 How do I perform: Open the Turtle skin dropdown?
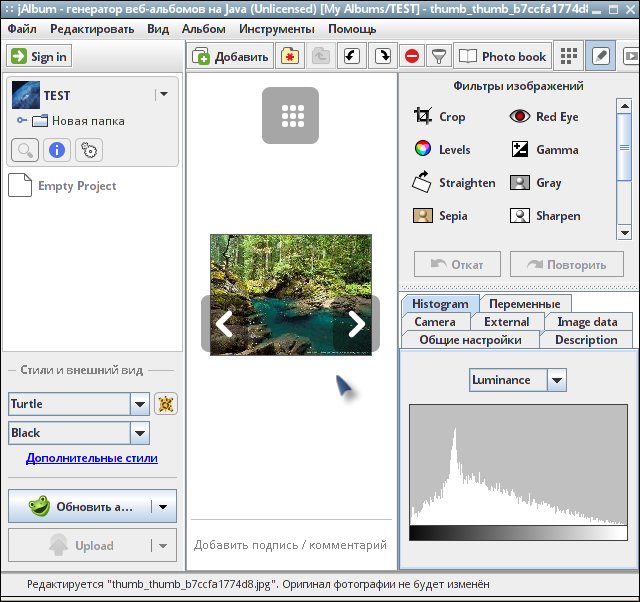click(x=79, y=404)
